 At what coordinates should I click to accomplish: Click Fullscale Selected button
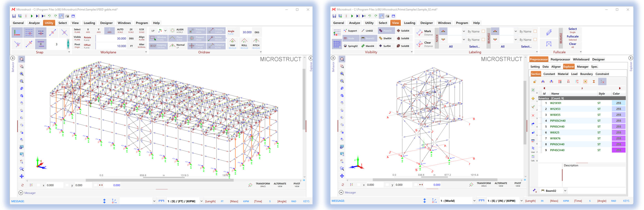pos(572,38)
